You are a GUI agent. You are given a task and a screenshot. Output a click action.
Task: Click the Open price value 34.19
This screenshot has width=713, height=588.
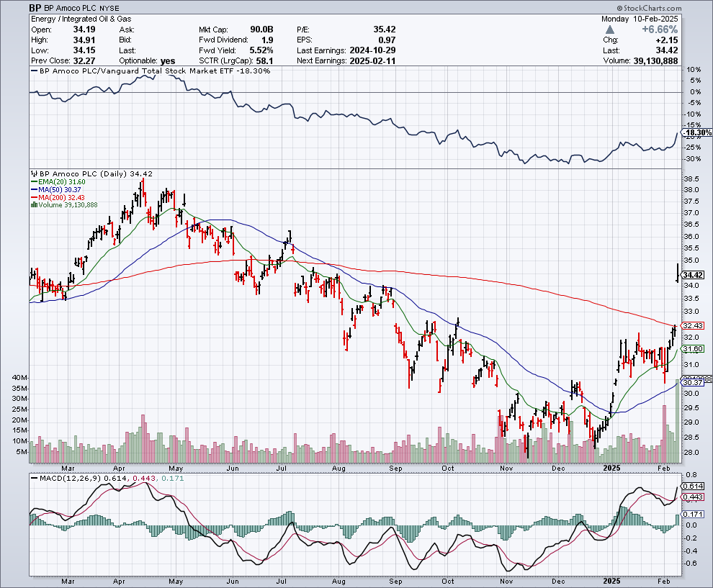84,30
